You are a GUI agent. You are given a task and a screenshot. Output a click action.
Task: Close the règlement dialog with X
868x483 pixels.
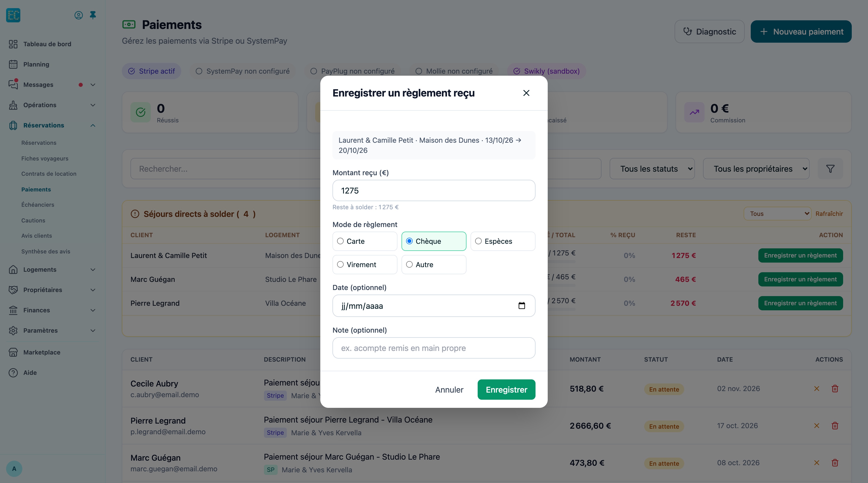pyautogui.click(x=526, y=93)
